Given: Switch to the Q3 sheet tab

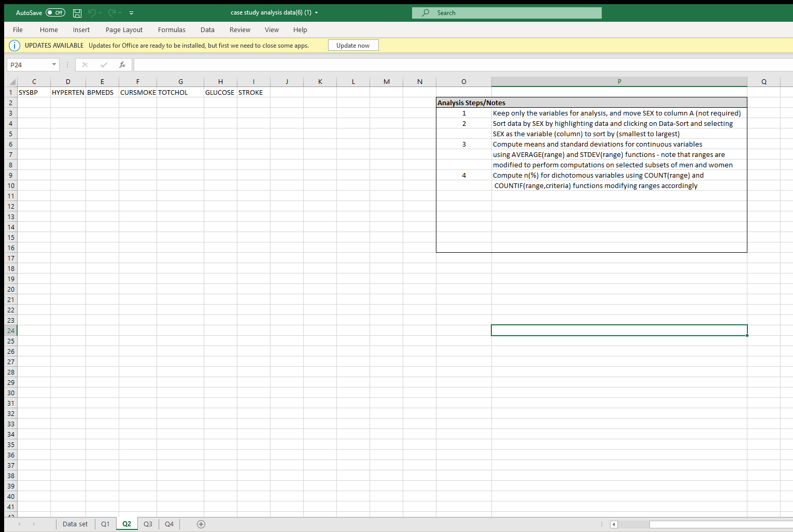Looking at the screenshot, I should pos(148,524).
